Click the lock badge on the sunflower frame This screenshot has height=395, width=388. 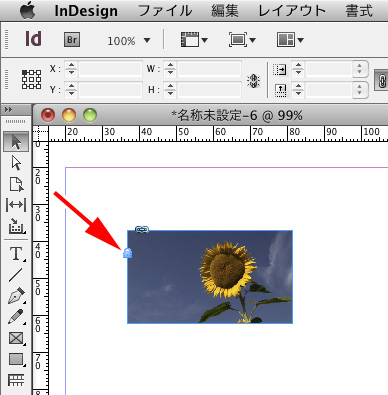pyautogui.click(x=128, y=253)
